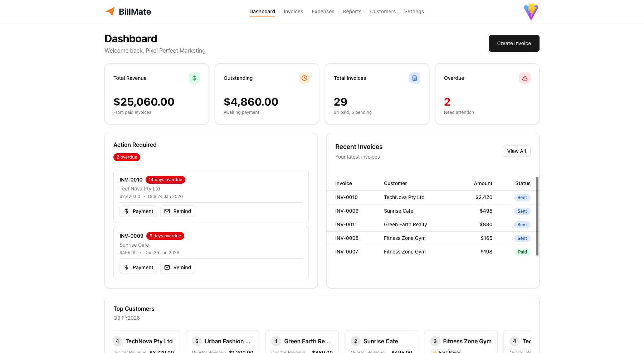The image size is (644, 353).
Task: Switch to the Invoices tab
Action: point(293,11)
